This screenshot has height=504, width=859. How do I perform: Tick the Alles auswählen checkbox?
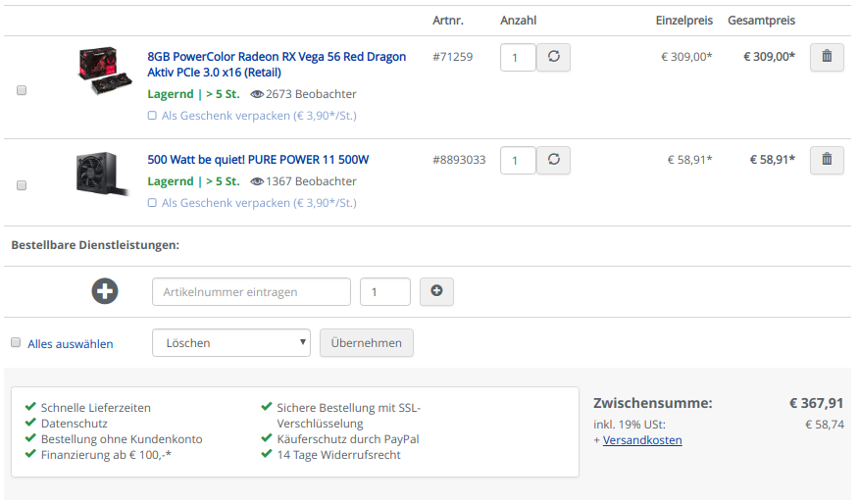click(16, 342)
